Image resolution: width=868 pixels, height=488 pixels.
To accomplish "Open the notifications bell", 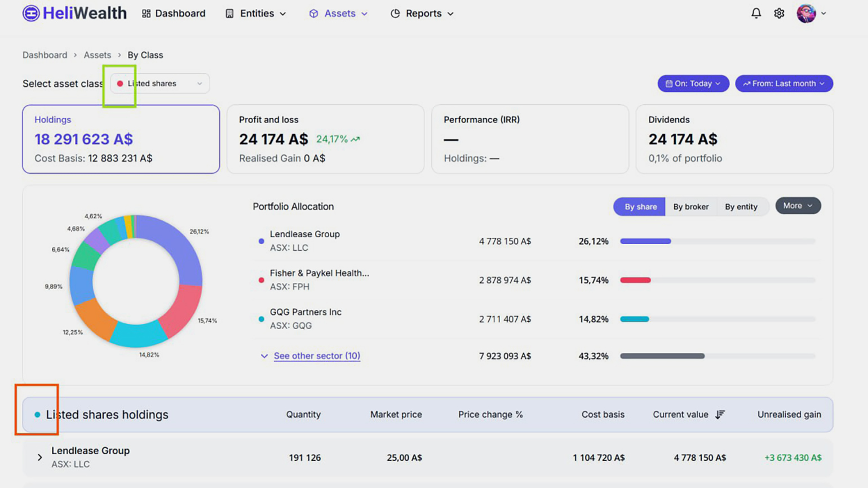I will coord(756,13).
